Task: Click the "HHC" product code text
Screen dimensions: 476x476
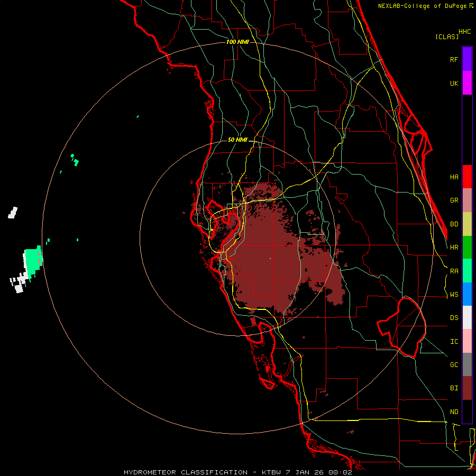Action: (x=464, y=32)
